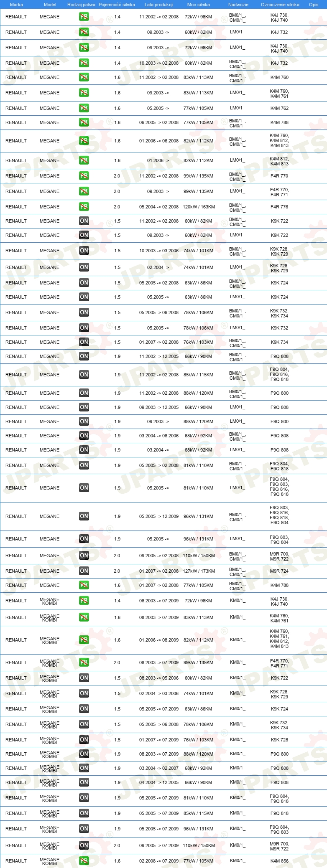Click PB icon in Kombi row 01.2006 -> 08.2009

point(84,640)
